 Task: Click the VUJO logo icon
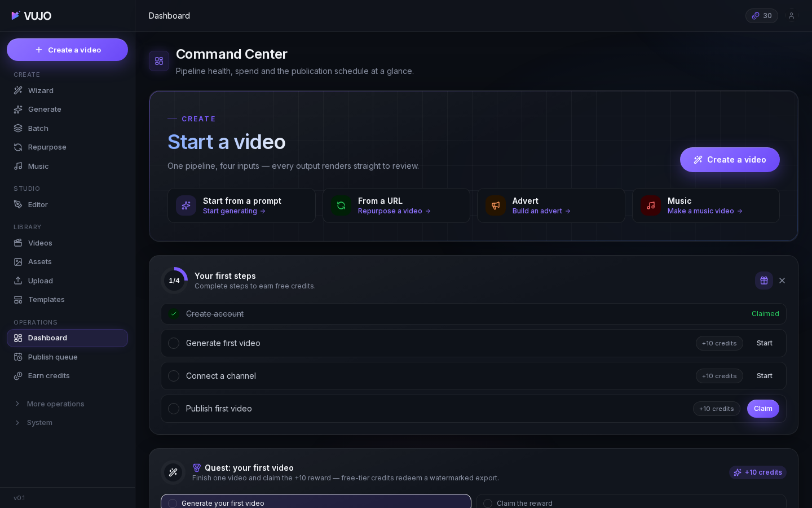coord(15,16)
